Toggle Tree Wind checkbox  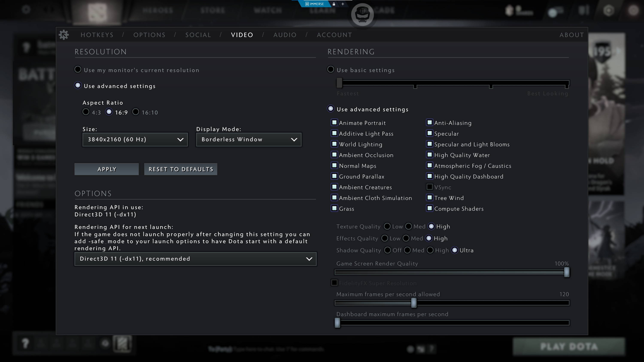(430, 198)
